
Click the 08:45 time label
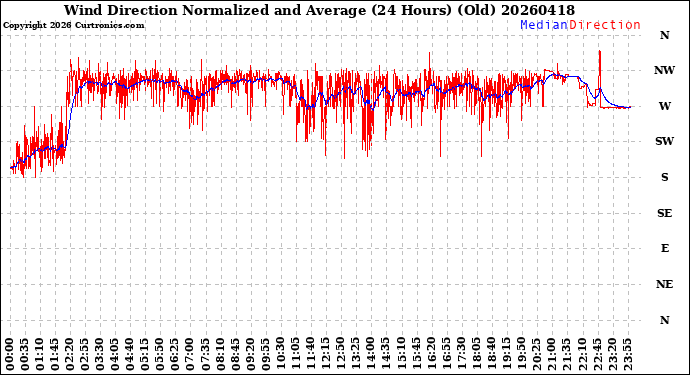(x=235, y=354)
